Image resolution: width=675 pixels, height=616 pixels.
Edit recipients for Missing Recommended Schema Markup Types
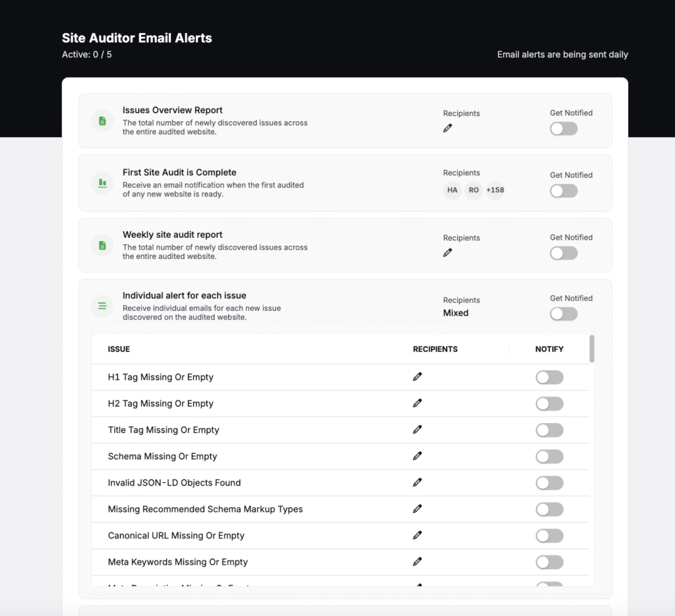coord(417,509)
